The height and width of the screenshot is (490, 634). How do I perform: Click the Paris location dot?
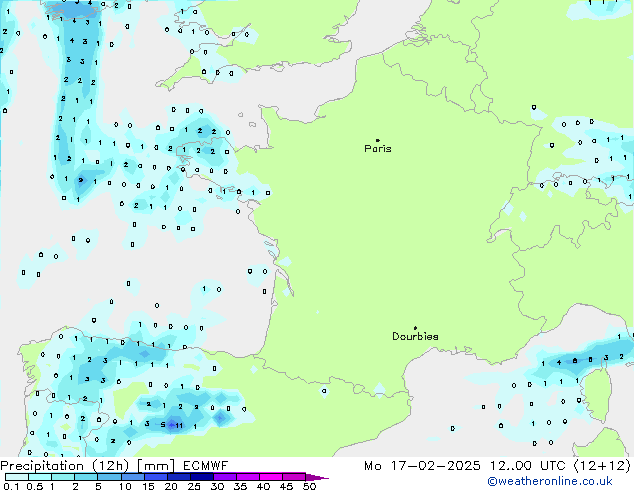(378, 140)
